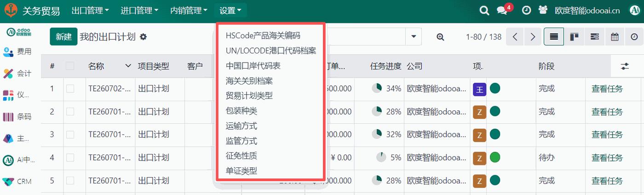This screenshot has height=195, width=644.
Task: Check the checkbox for row 3
Action: coord(70,135)
